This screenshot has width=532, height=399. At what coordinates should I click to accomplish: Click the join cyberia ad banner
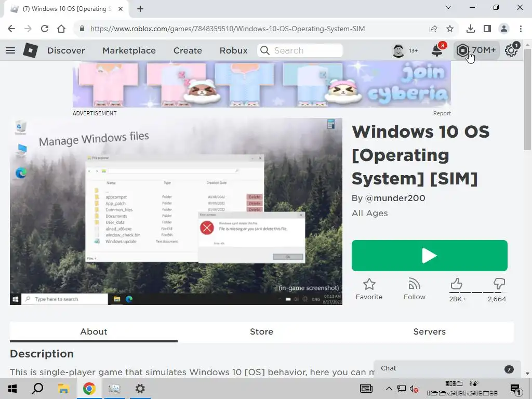click(262, 84)
